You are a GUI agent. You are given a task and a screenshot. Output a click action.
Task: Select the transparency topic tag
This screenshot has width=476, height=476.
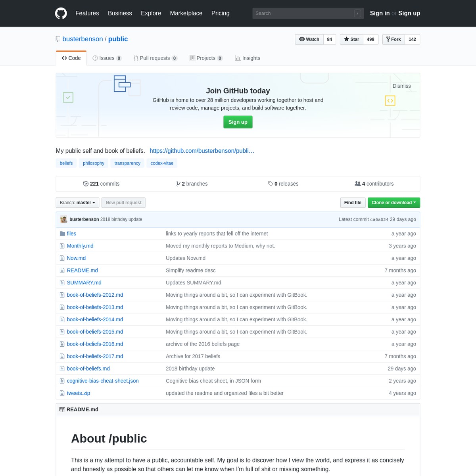[127, 163]
